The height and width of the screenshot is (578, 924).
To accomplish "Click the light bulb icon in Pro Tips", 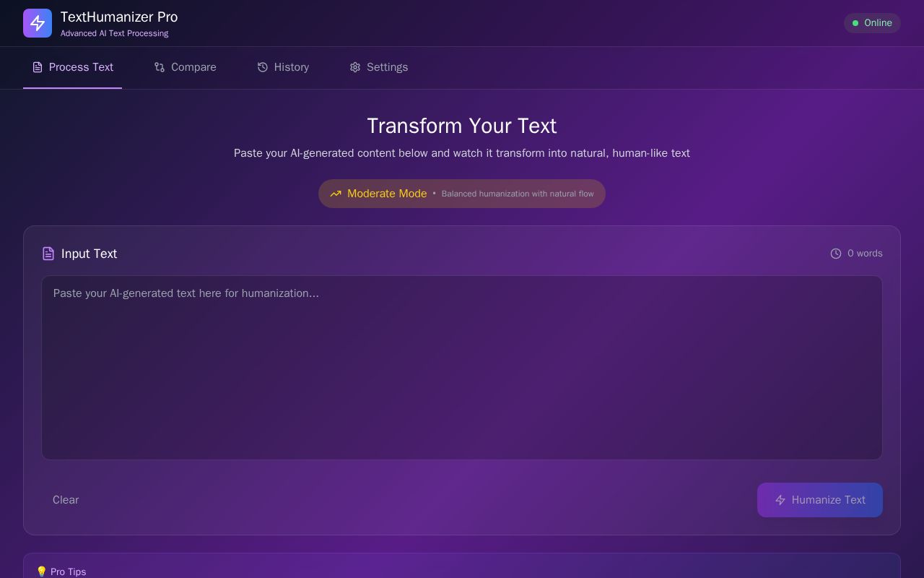I will tap(41, 571).
